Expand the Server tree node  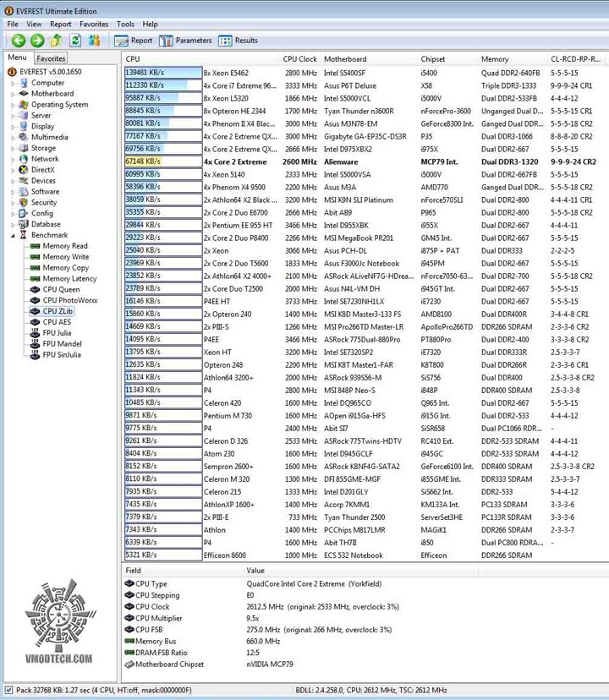(13, 116)
